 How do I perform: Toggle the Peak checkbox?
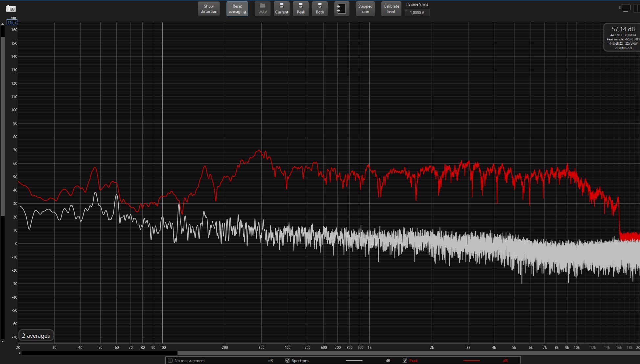coord(405,360)
